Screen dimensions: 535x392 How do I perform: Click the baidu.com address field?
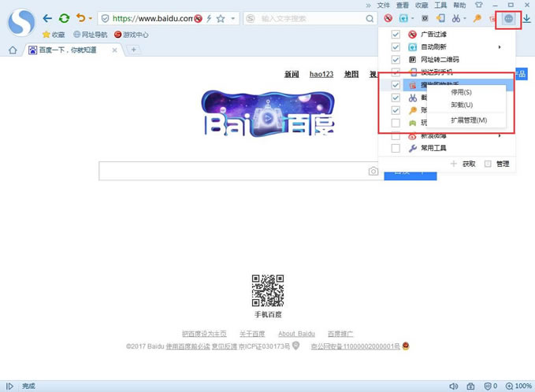point(153,18)
